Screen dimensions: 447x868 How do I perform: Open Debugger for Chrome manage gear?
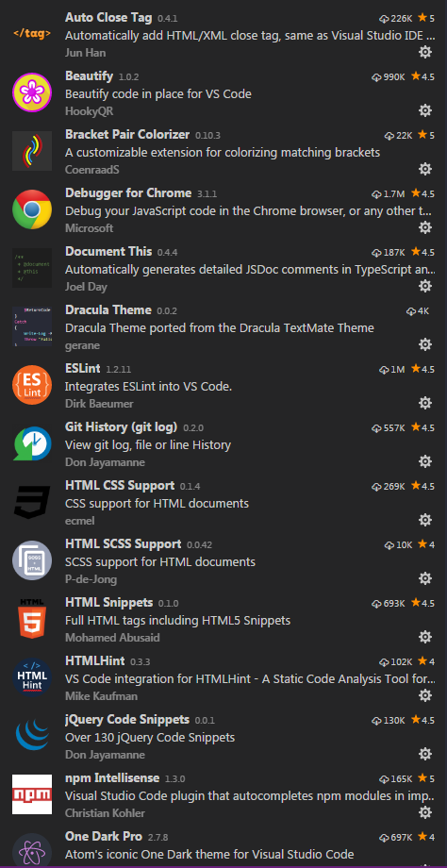[425, 227]
